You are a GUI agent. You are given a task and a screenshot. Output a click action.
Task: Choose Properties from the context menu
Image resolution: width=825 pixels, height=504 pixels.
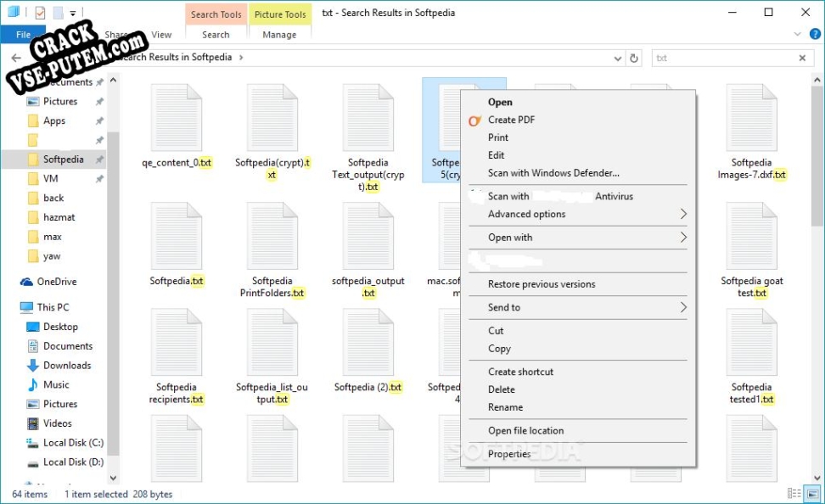point(509,454)
